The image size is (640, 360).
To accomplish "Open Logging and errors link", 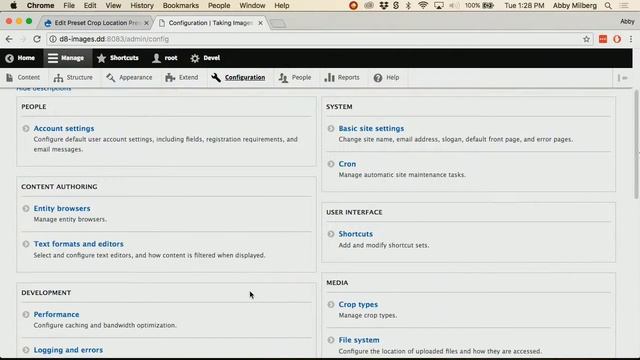I will pyautogui.click(x=68, y=350).
